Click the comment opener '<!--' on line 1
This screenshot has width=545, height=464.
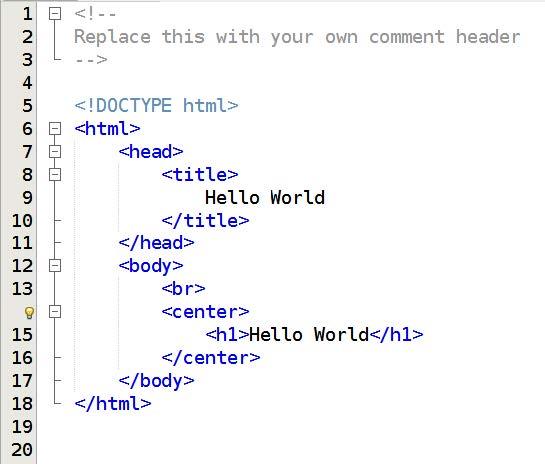tap(95, 14)
